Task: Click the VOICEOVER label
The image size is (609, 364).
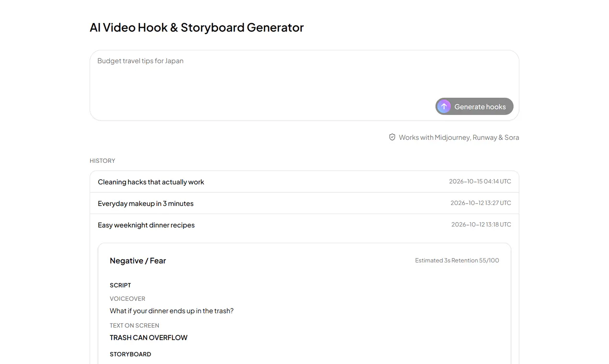Action: [x=128, y=298]
